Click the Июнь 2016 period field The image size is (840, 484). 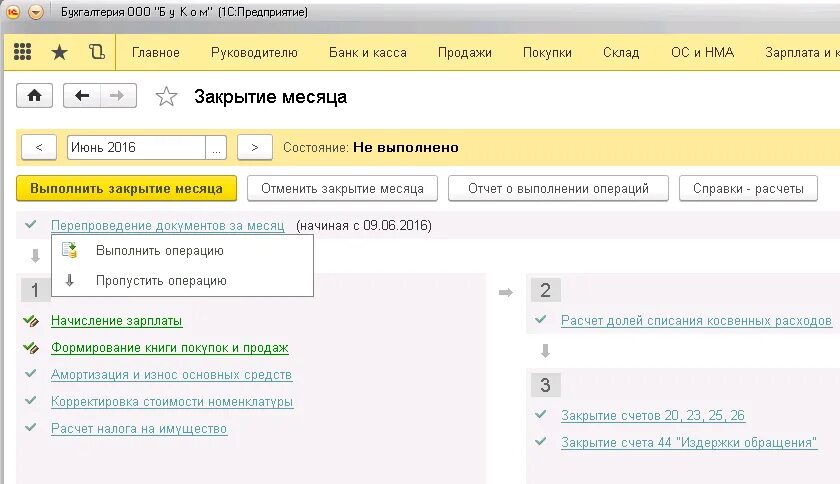click(x=136, y=147)
